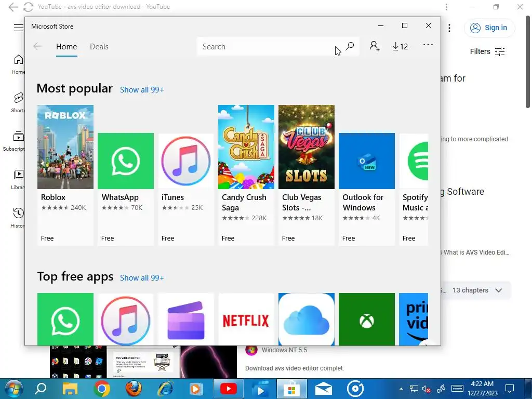This screenshot has width=532, height=399.
Task: Click the Windows NT 5.5 channel name
Action: [x=284, y=350]
